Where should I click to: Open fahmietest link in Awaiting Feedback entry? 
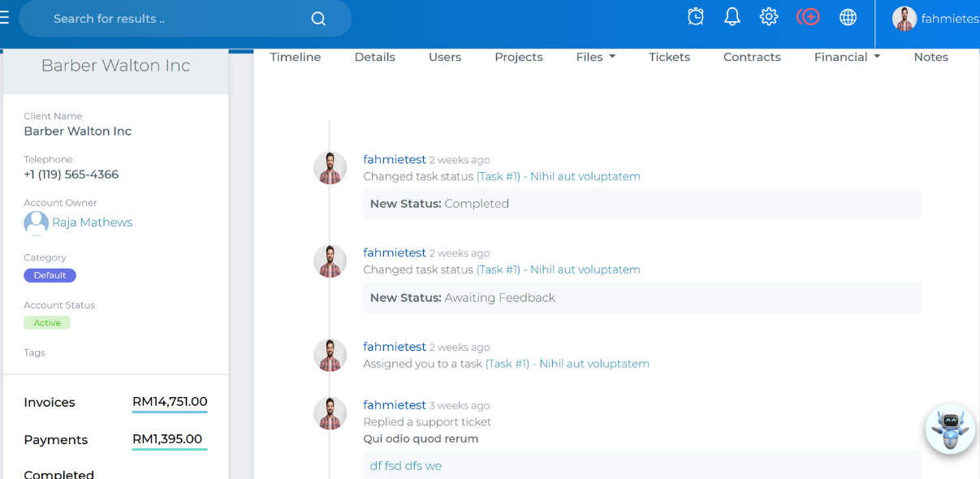pyautogui.click(x=395, y=252)
